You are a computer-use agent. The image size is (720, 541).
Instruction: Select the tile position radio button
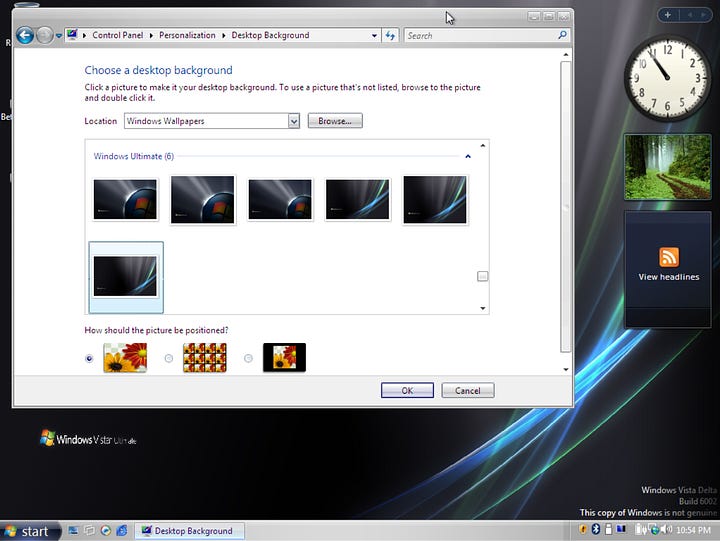169,358
